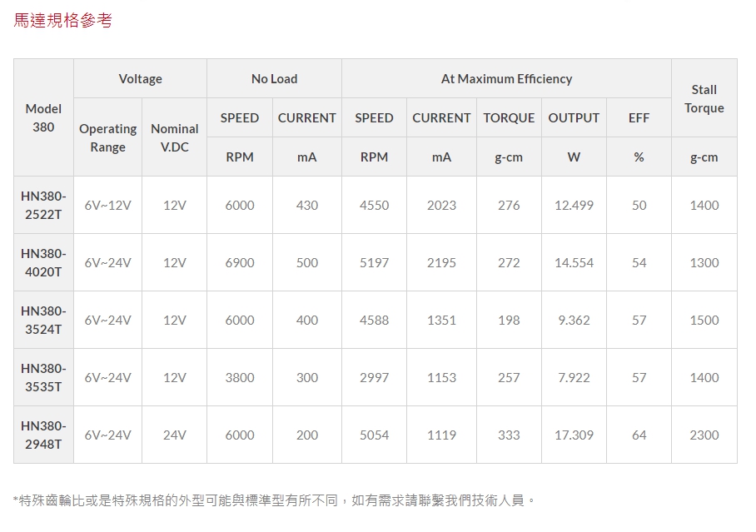Select the HN380-2522T model cell

[43, 206]
